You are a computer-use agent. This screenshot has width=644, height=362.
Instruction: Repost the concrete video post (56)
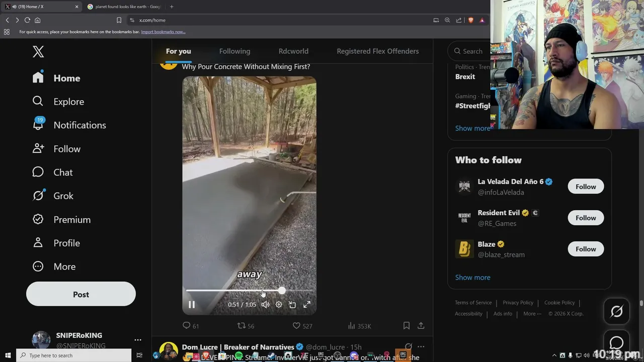(x=246, y=326)
